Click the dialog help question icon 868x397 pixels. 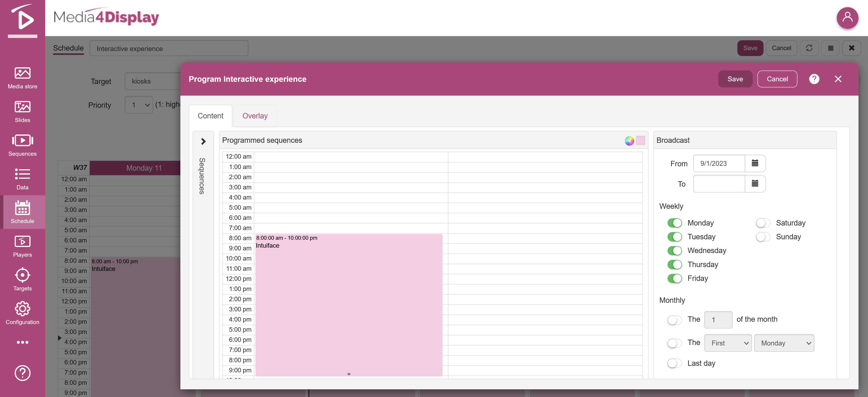(x=814, y=79)
